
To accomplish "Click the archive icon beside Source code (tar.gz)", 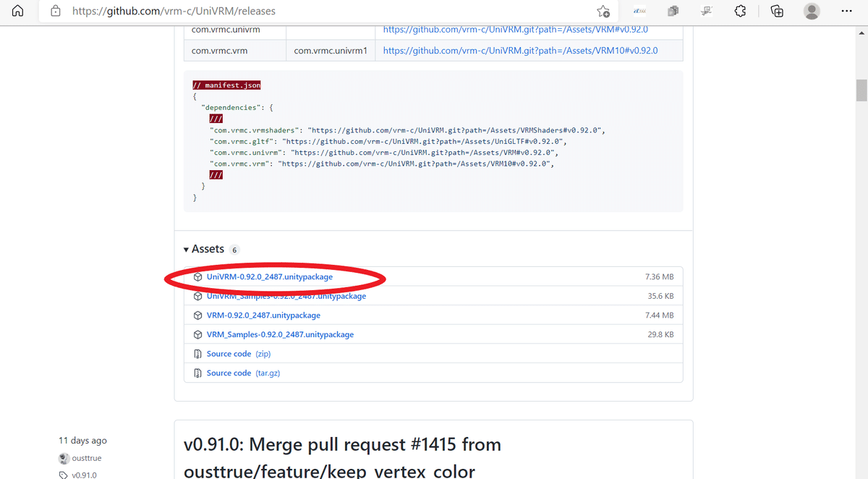I will pyautogui.click(x=198, y=373).
